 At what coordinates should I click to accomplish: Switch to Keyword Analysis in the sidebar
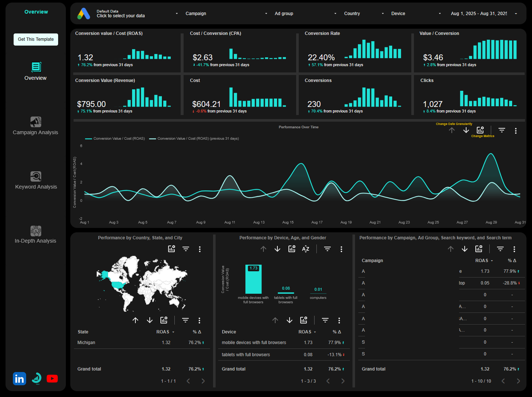point(36,180)
